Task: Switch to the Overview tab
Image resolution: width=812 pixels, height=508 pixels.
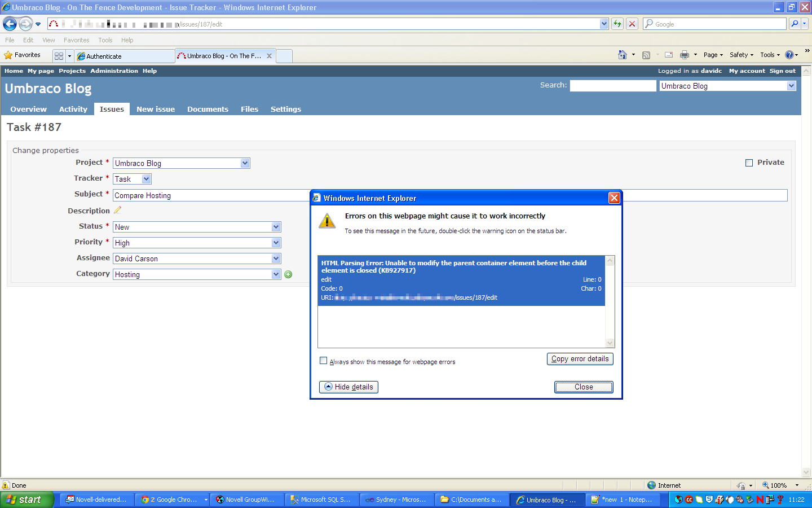Action: [x=28, y=109]
